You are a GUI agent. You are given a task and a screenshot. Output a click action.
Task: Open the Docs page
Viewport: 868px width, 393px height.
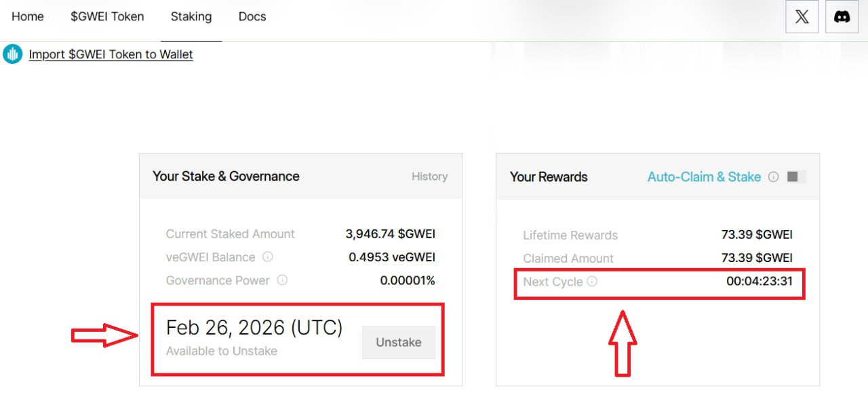(252, 16)
